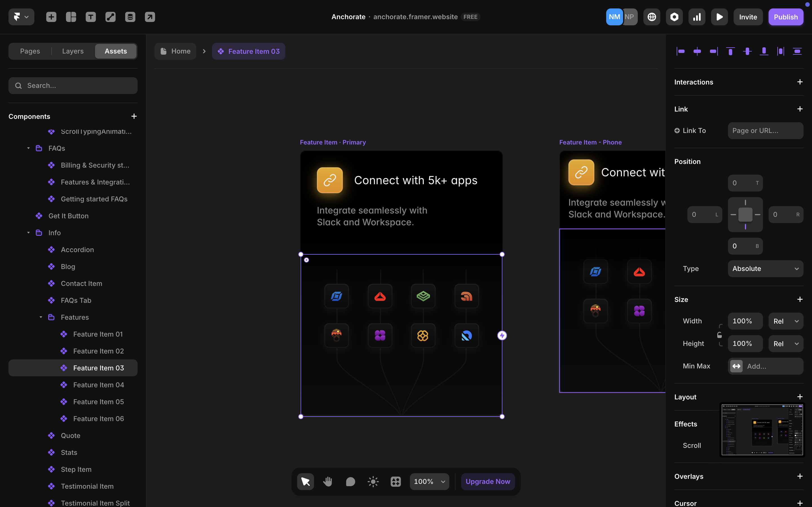
Task: Open the zoom 100% dropdown
Action: [x=429, y=482]
